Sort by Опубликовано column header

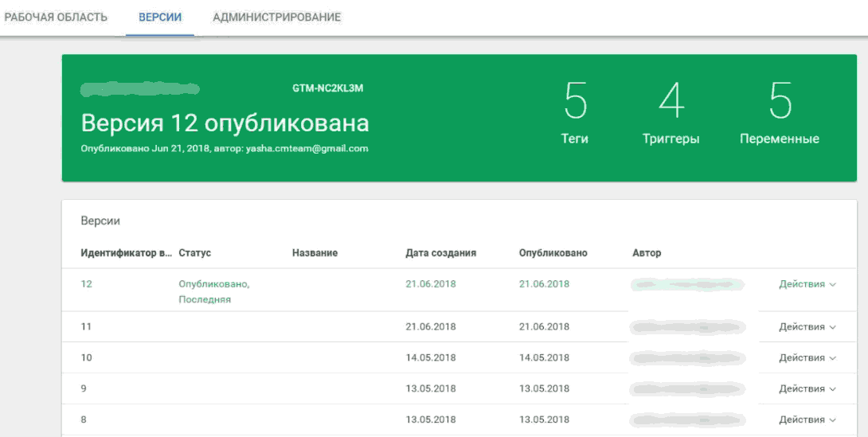[553, 253]
